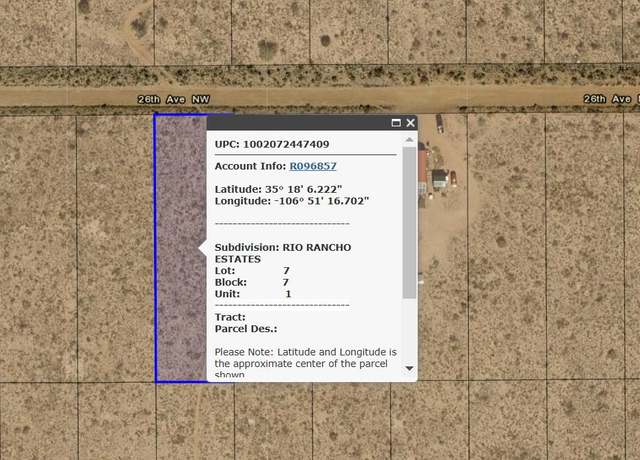Click the left 26th Ave NW street label
The height and width of the screenshot is (460, 640).
tap(173, 99)
